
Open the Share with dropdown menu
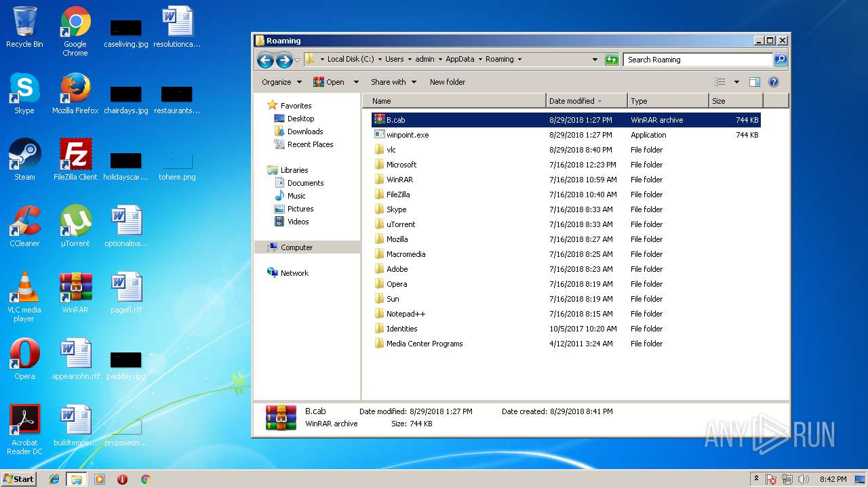tap(393, 82)
